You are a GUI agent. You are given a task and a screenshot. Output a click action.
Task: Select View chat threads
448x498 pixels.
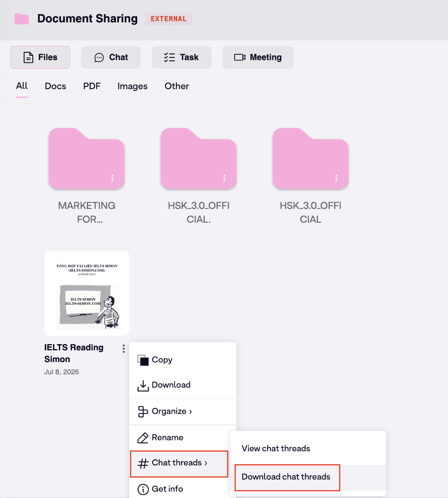[x=308, y=449]
